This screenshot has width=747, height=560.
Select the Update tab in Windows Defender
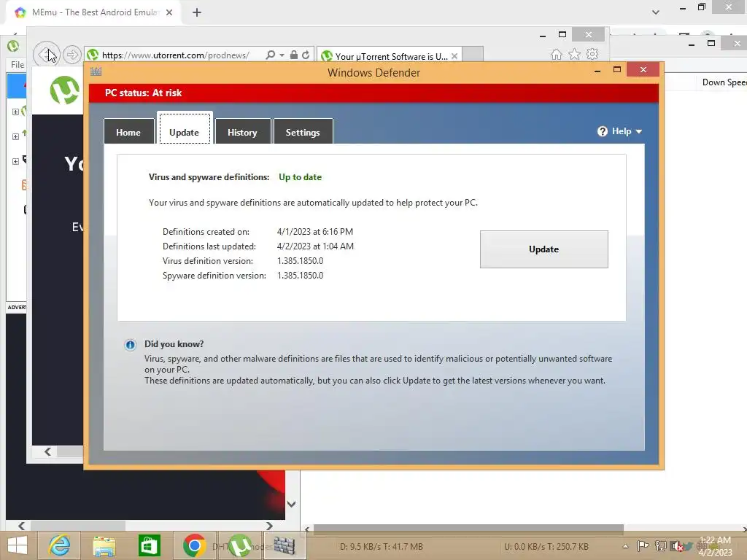click(185, 128)
